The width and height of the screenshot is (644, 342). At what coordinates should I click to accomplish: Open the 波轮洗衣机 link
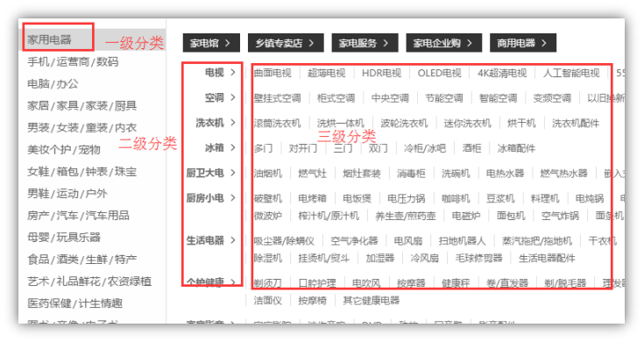click(404, 124)
